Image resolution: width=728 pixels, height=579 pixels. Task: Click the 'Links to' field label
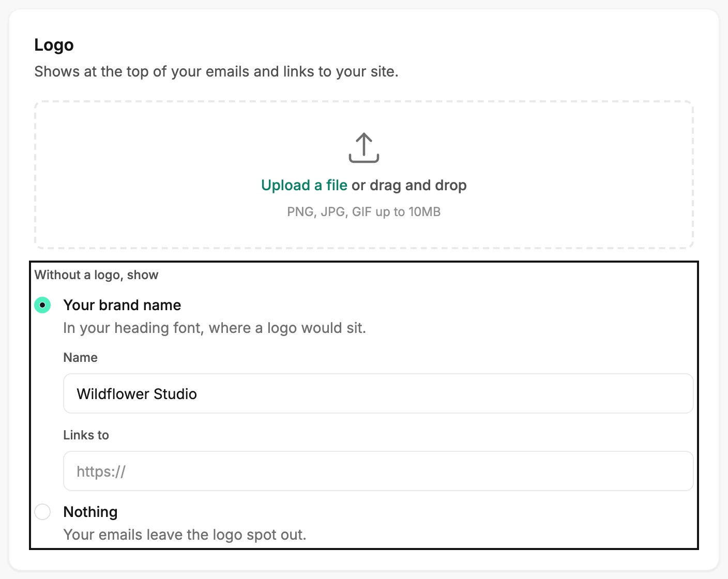click(86, 435)
